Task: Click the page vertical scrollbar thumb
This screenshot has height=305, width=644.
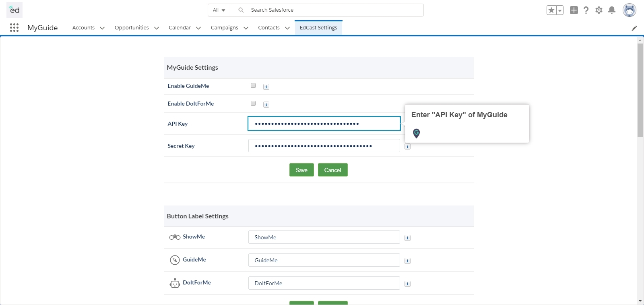Action: (640, 90)
